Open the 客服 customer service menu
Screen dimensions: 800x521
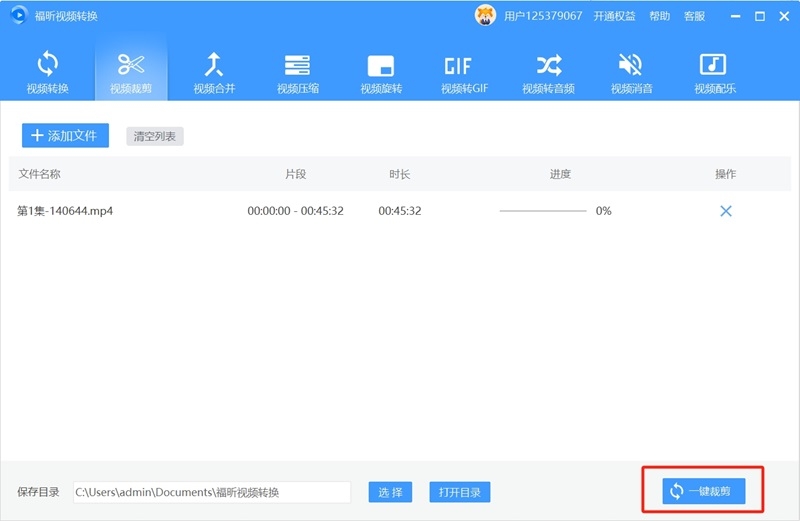pos(694,16)
